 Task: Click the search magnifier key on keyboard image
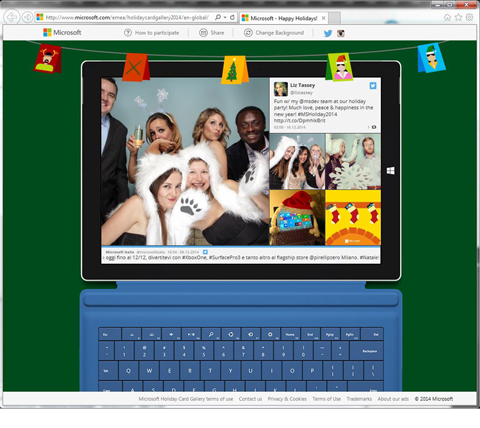[x=211, y=334]
